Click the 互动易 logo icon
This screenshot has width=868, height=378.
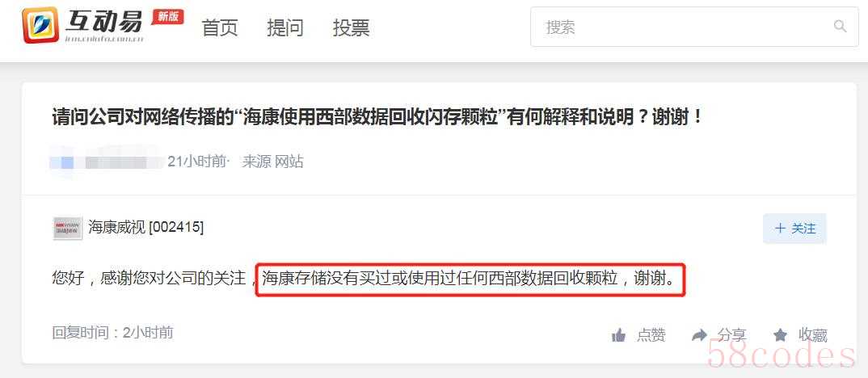click(40, 25)
